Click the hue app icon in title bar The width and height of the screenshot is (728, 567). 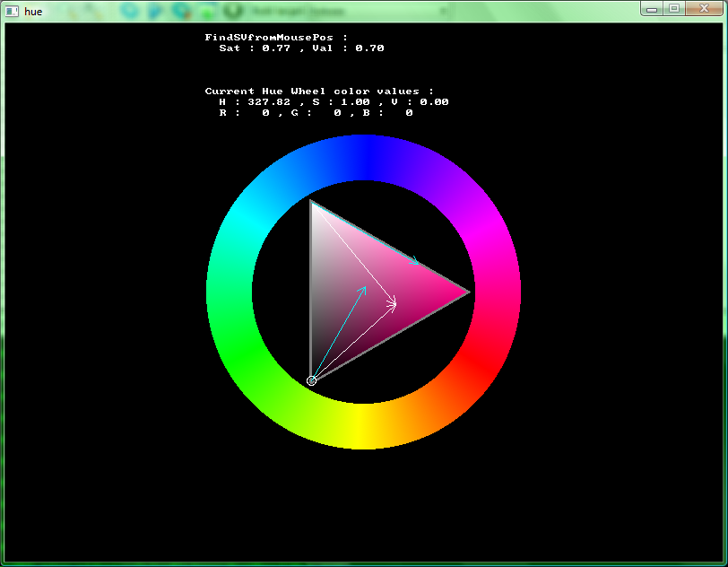tap(13, 11)
